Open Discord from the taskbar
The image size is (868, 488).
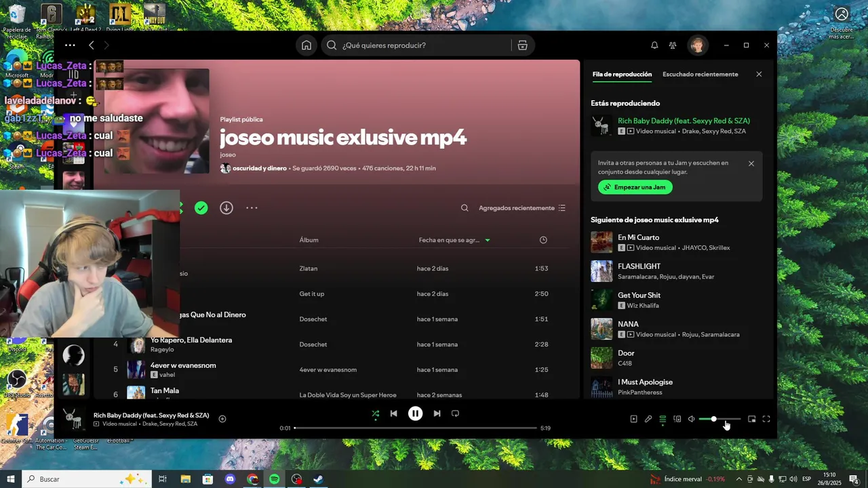click(230, 479)
